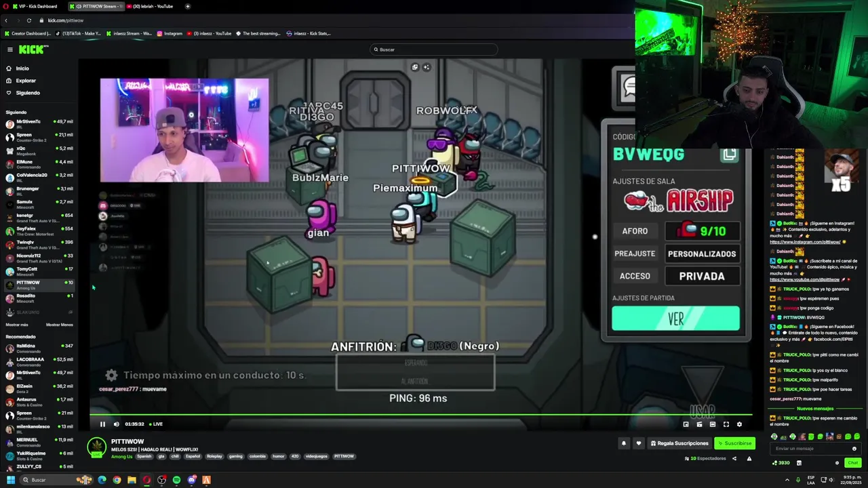The image size is (868, 488).
Task: Click the sparkle icon above the video
Action: point(427,67)
